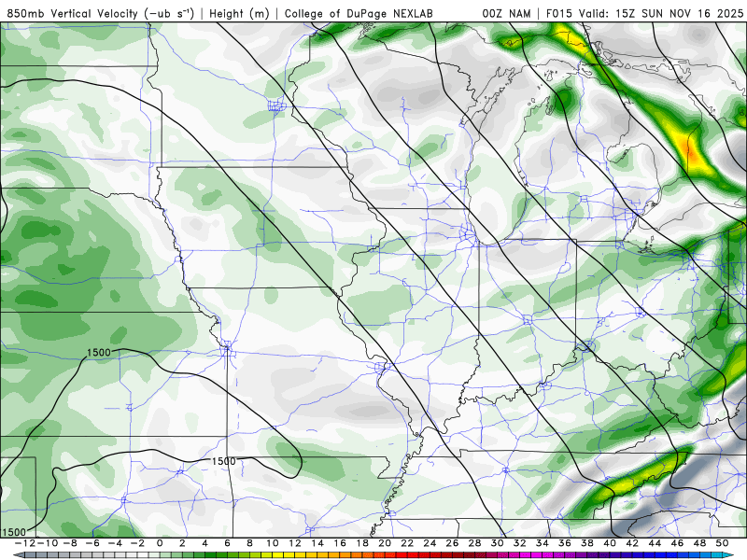Click the '28' color scale label
The image size is (747, 560).
pyautogui.click(x=474, y=543)
